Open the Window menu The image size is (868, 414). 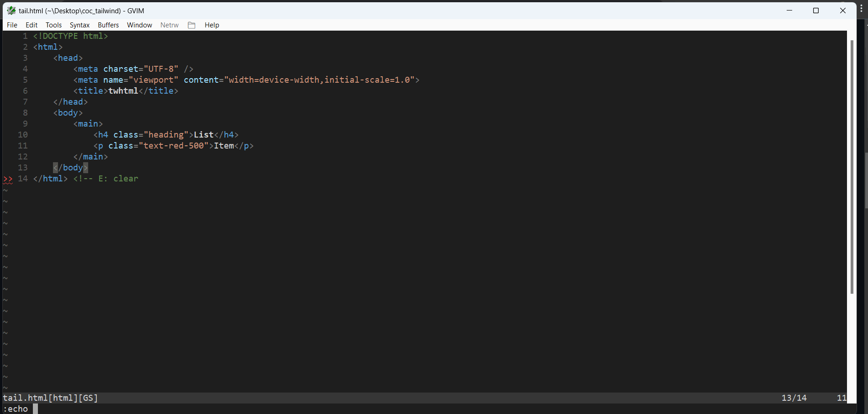pyautogui.click(x=139, y=25)
